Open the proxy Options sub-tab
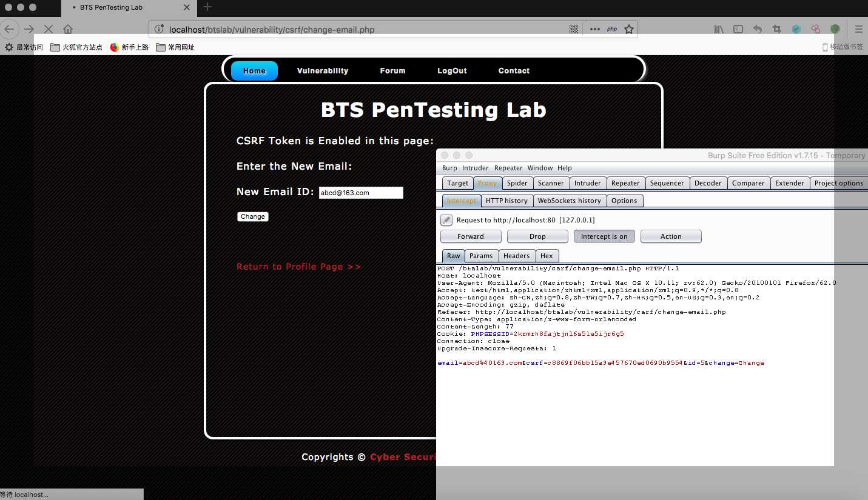The image size is (868, 500). (624, 201)
